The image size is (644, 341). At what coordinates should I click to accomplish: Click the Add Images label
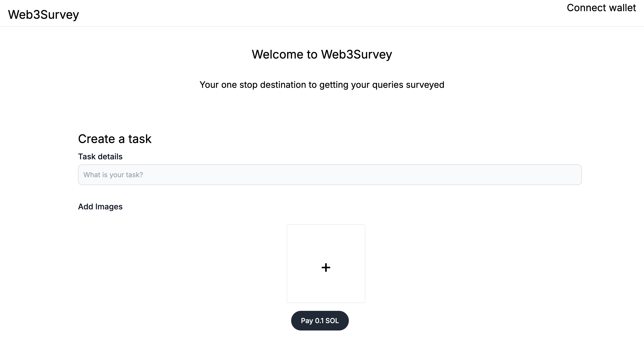(100, 207)
